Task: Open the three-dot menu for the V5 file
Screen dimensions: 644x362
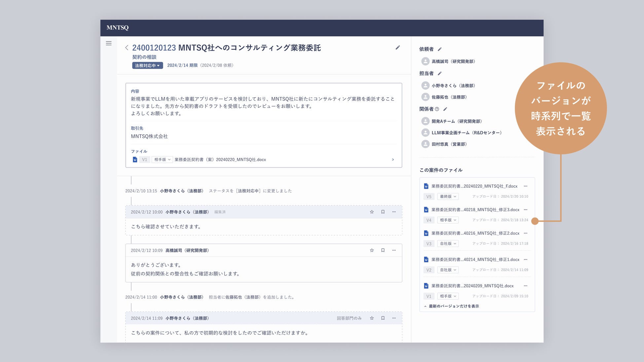Action: coord(525,186)
